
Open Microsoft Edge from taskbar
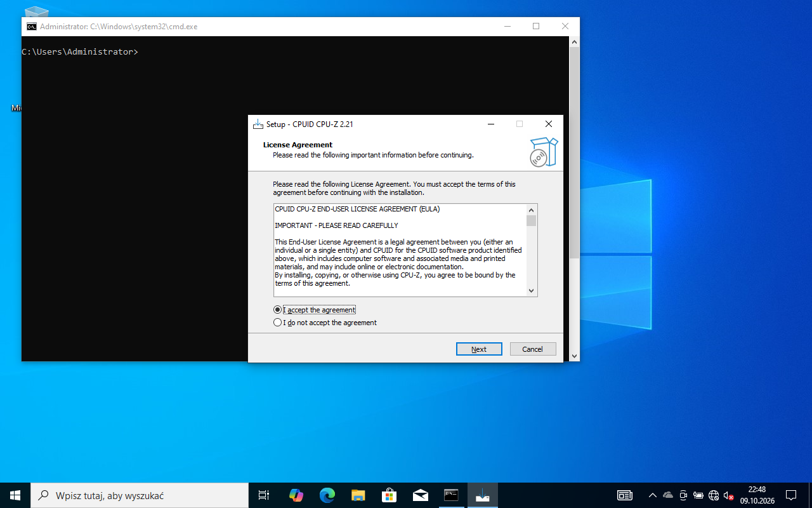click(327, 495)
